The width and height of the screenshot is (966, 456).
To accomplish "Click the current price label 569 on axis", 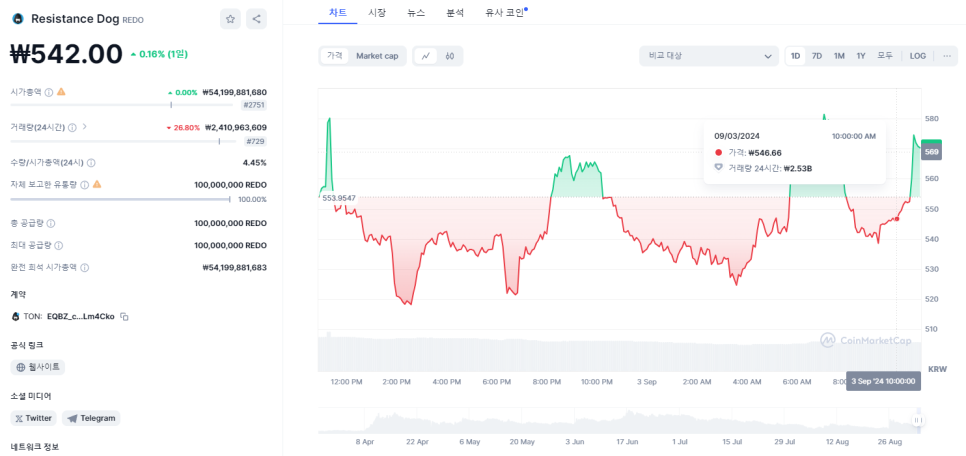I will [932, 152].
